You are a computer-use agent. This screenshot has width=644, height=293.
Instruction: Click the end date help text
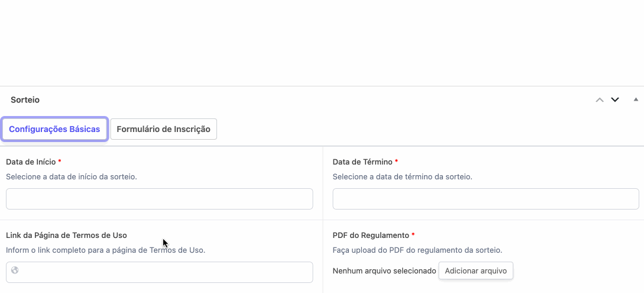click(x=402, y=176)
